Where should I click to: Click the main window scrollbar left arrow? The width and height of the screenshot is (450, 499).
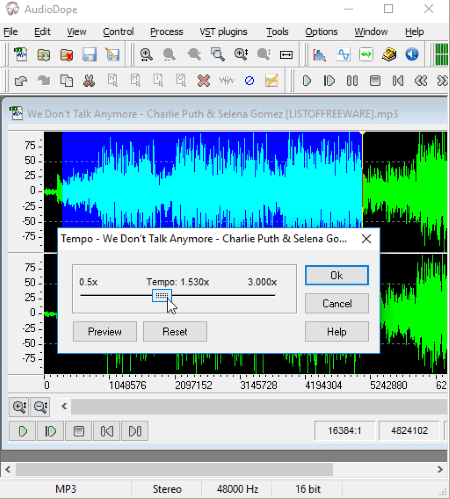tap(8, 469)
